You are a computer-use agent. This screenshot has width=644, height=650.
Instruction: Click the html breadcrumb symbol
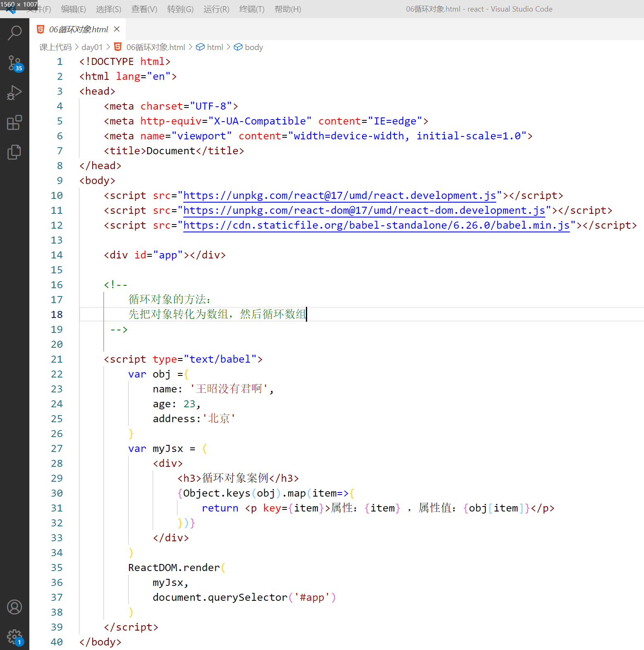(215, 47)
